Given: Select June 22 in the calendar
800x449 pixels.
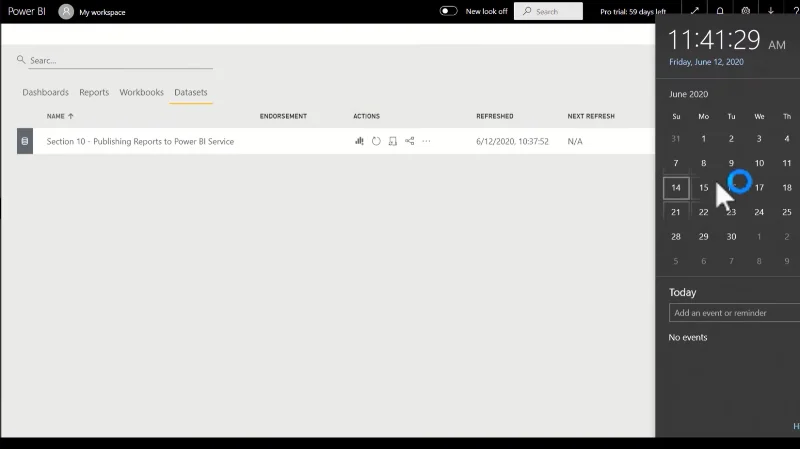Looking at the screenshot, I should [704, 212].
